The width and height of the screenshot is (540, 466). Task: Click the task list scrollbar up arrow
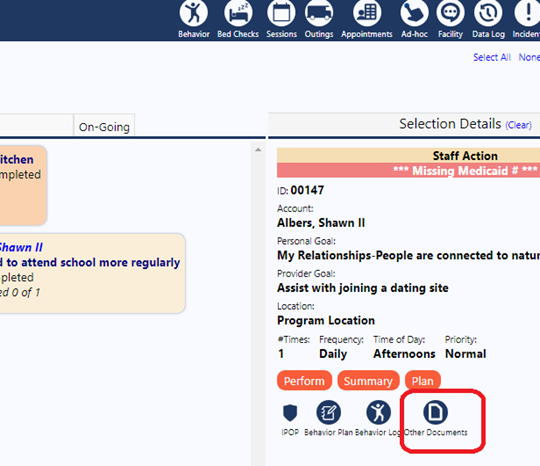[258, 150]
